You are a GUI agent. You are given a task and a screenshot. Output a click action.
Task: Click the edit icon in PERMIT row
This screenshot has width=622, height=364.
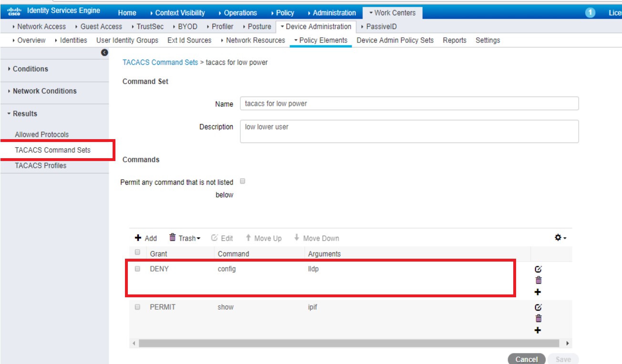pyautogui.click(x=538, y=308)
